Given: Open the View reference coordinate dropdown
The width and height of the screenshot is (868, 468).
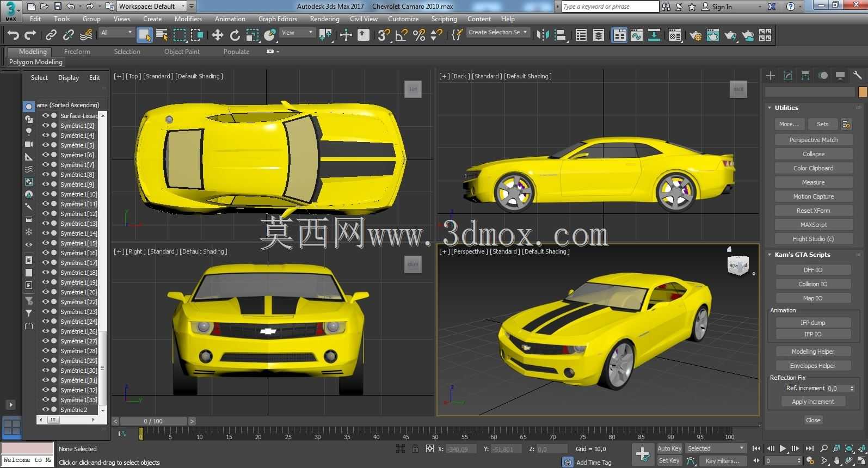Looking at the screenshot, I should coord(297,33).
